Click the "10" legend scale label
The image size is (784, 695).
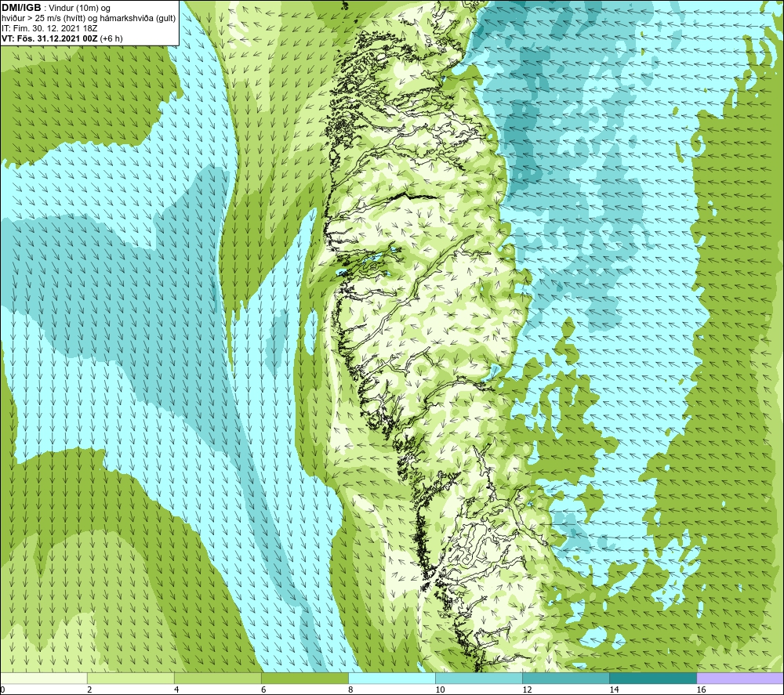click(x=440, y=690)
